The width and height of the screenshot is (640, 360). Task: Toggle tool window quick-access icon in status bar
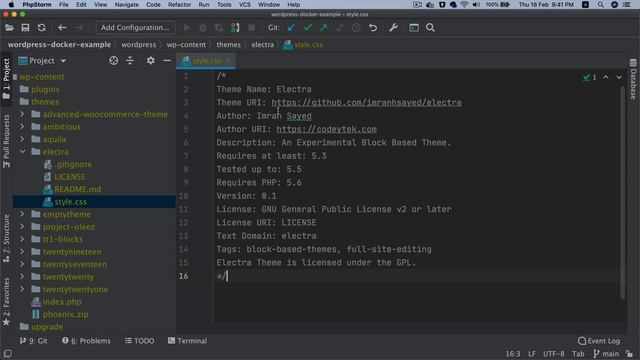pos(7,353)
